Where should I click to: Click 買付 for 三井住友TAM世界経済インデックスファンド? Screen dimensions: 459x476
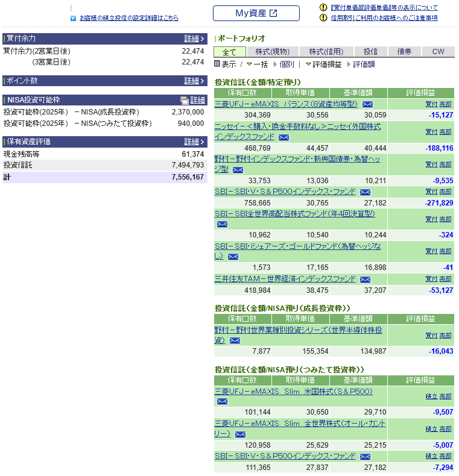(x=431, y=279)
